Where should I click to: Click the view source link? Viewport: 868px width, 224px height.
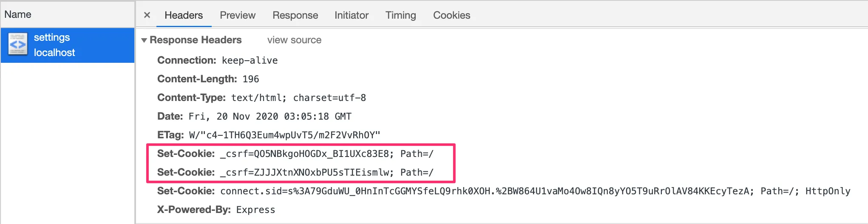294,40
